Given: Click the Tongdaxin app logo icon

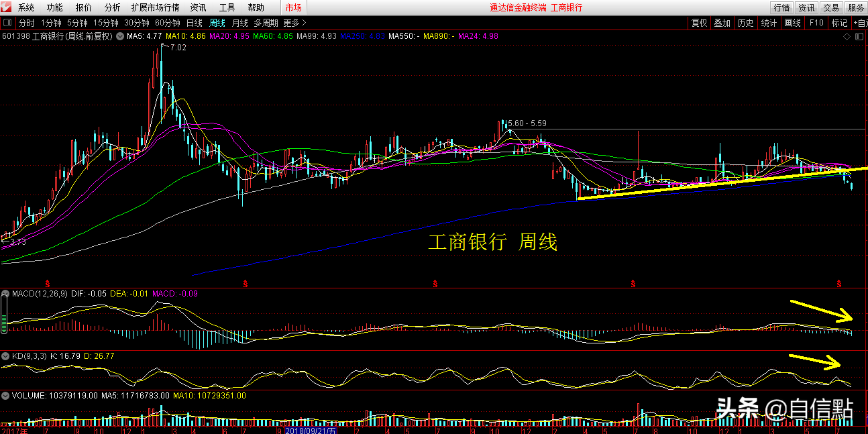Looking at the screenshot, I should [x=7, y=7].
